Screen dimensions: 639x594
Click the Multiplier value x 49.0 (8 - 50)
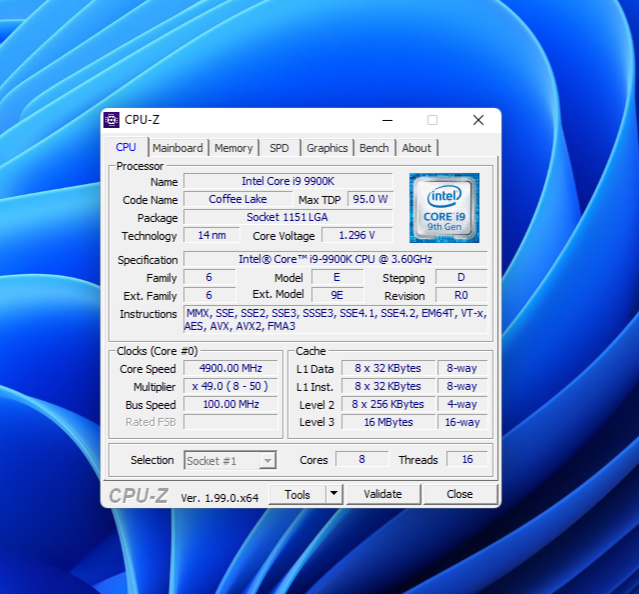[x=231, y=386]
